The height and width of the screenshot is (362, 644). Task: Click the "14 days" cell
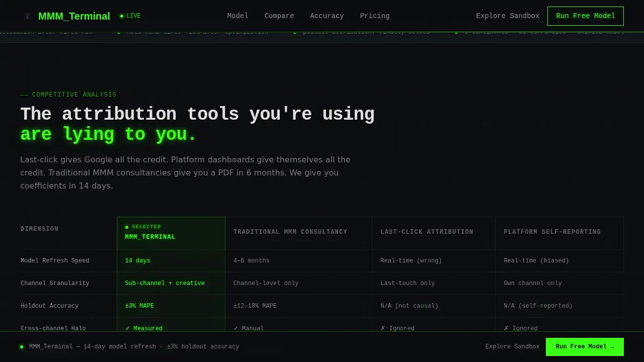[x=171, y=261]
